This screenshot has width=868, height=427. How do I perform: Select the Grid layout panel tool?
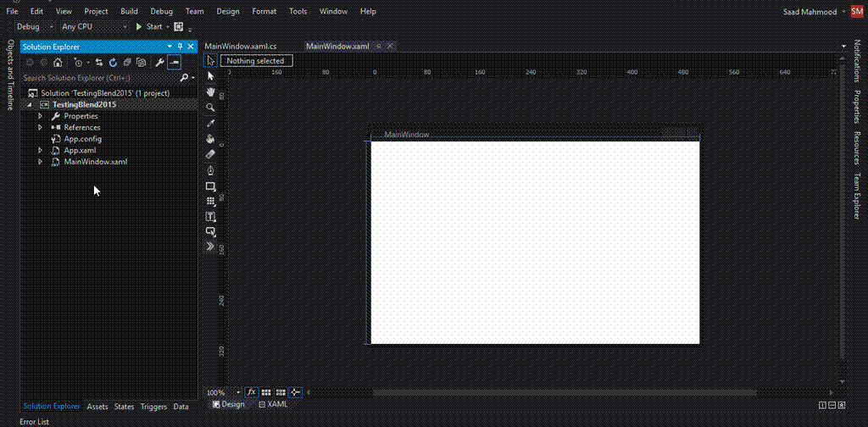click(210, 202)
